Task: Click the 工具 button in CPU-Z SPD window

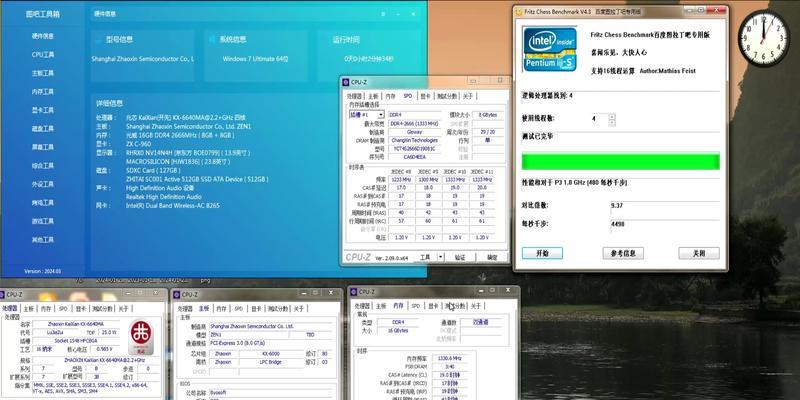Action: point(425,258)
